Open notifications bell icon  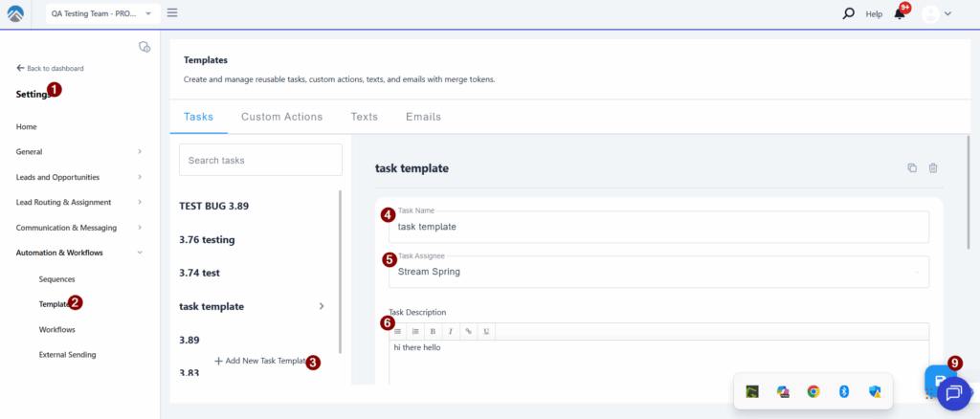point(900,13)
